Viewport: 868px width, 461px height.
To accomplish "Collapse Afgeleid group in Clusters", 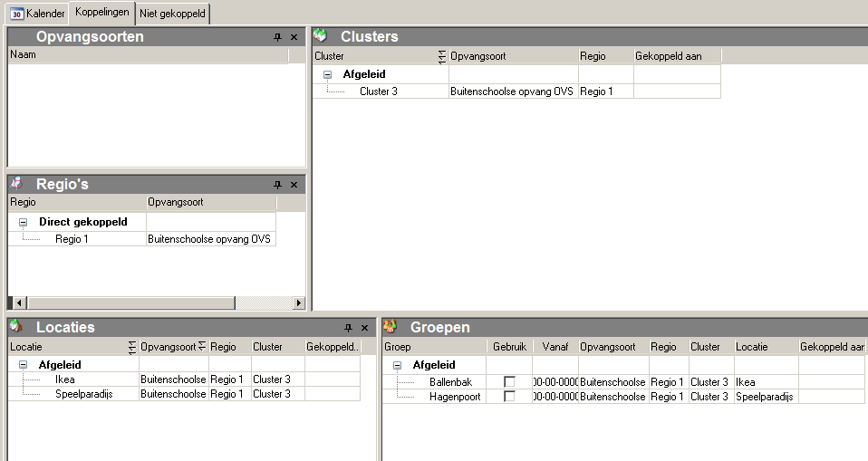I will pos(328,75).
